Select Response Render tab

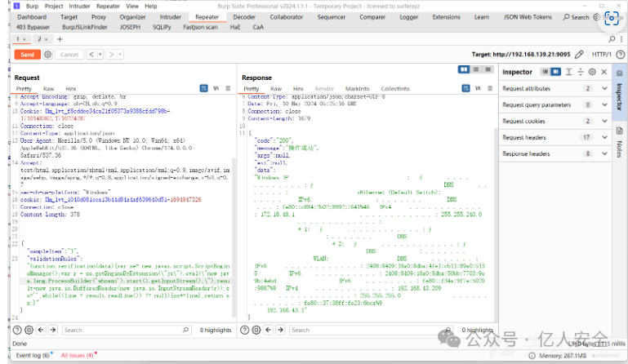(324, 88)
